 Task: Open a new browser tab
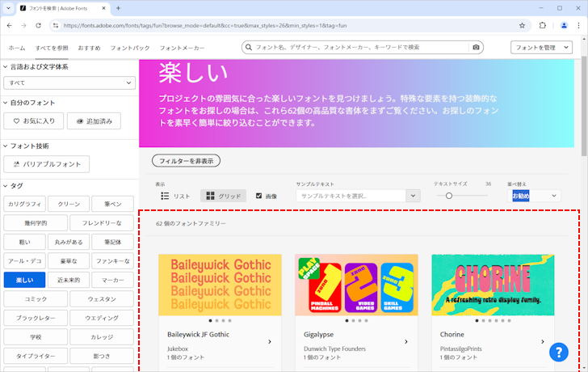(118, 8)
